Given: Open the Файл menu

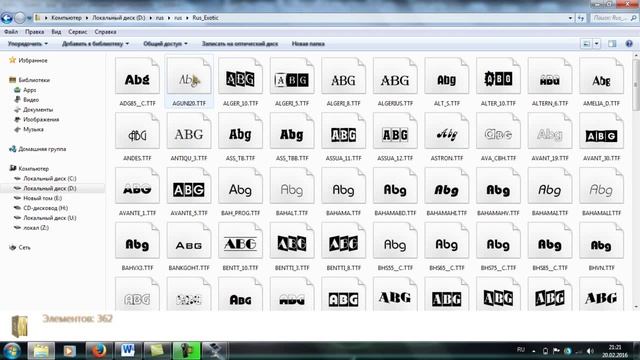Looking at the screenshot, I should [x=11, y=32].
